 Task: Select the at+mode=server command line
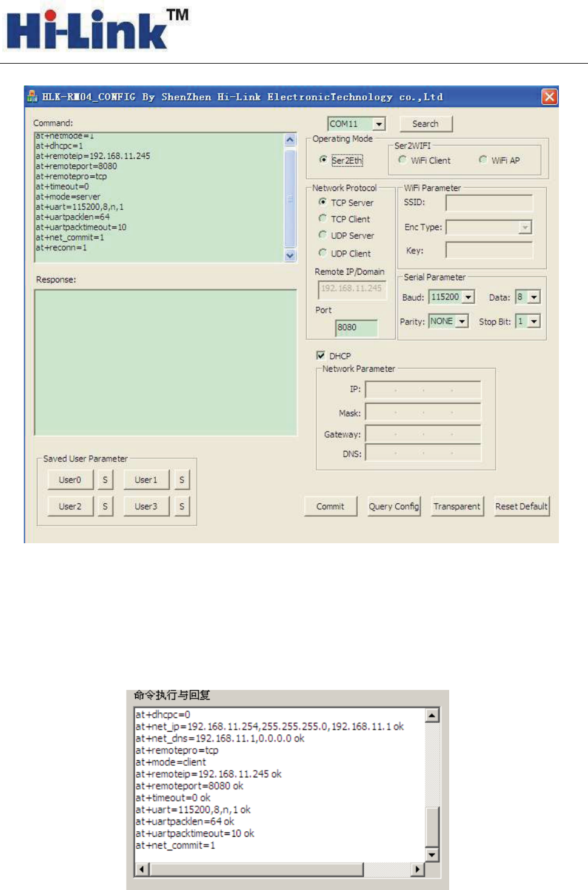(x=68, y=196)
